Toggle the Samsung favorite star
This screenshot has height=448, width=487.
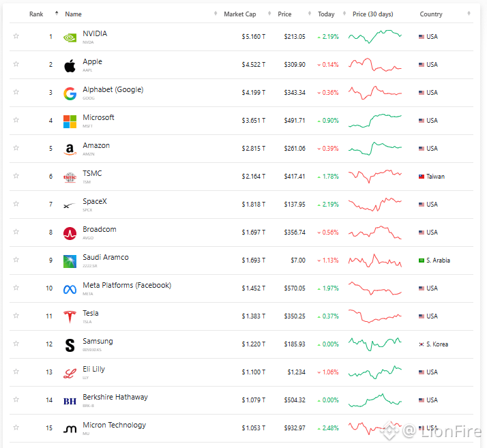[x=16, y=344]
